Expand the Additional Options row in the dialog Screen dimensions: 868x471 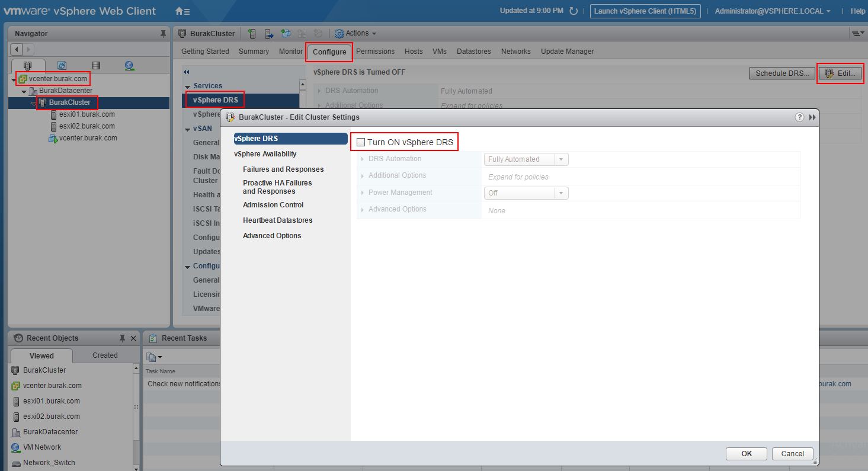362,175
